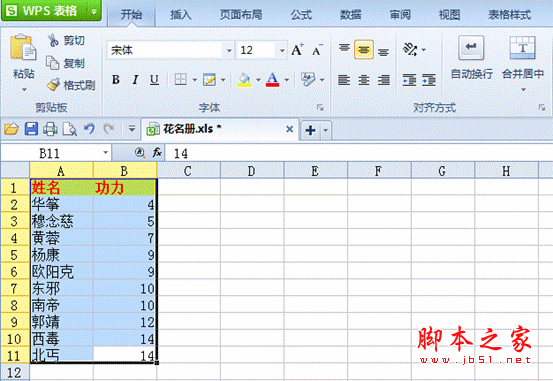Open the 页面布局 ribbon tab
The image size is (553, 381).
[241, 15]
